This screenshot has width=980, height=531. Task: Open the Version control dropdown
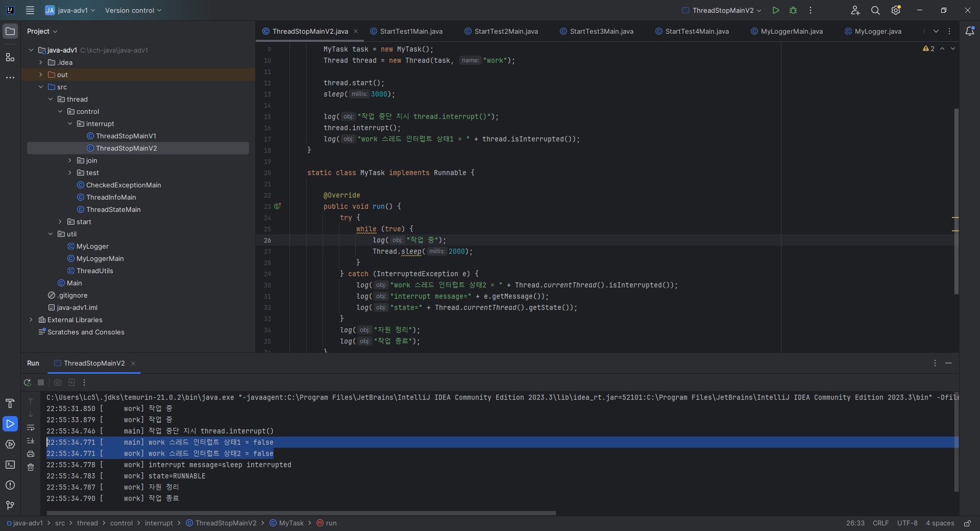pos(133,10)
